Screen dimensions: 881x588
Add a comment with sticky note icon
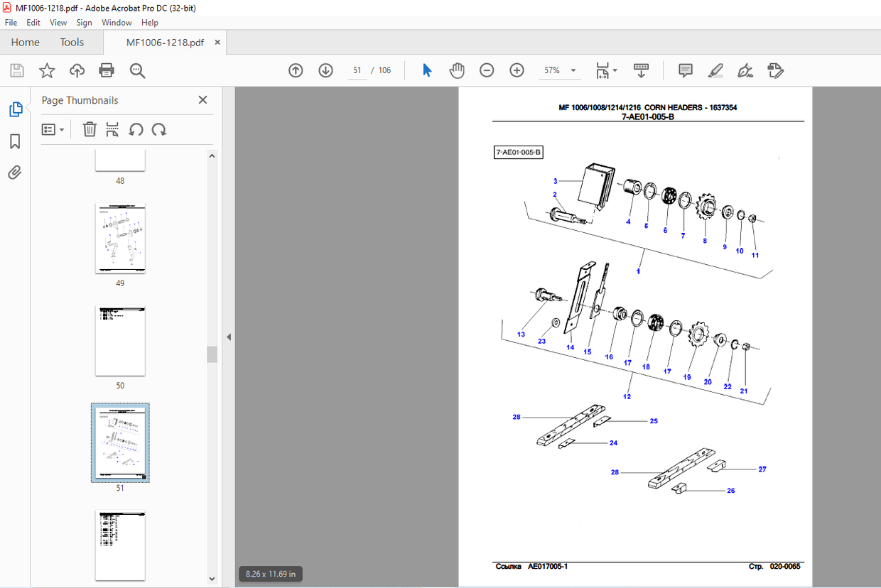(x=686, y=70)
